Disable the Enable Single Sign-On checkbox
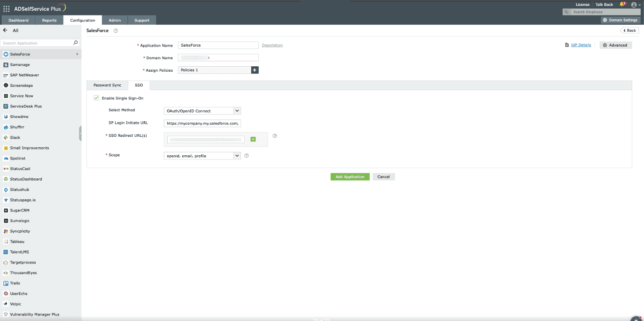Image resolution: width=644 pixels, height=321 pixels. (x=96, y=98)
